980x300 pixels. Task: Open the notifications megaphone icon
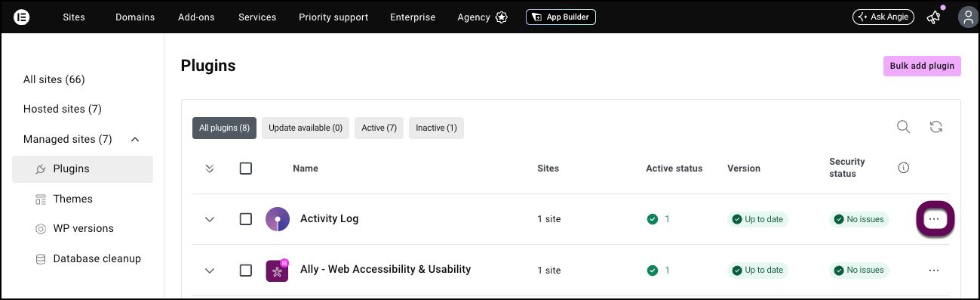[x=934, y=17]
